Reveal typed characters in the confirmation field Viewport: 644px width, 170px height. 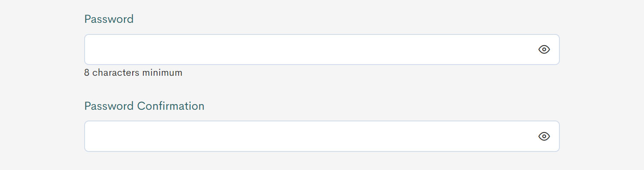click(x=544, y=136)
